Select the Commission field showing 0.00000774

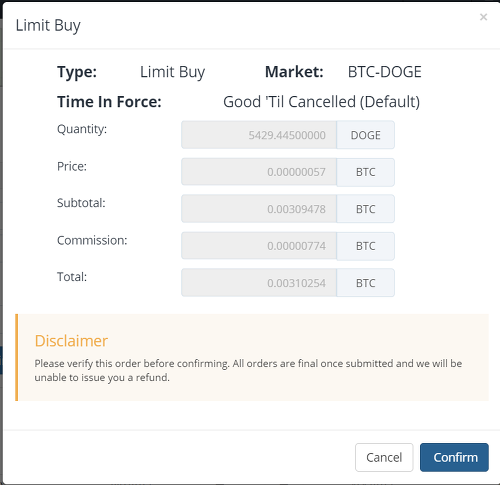(x=259, y=246)
